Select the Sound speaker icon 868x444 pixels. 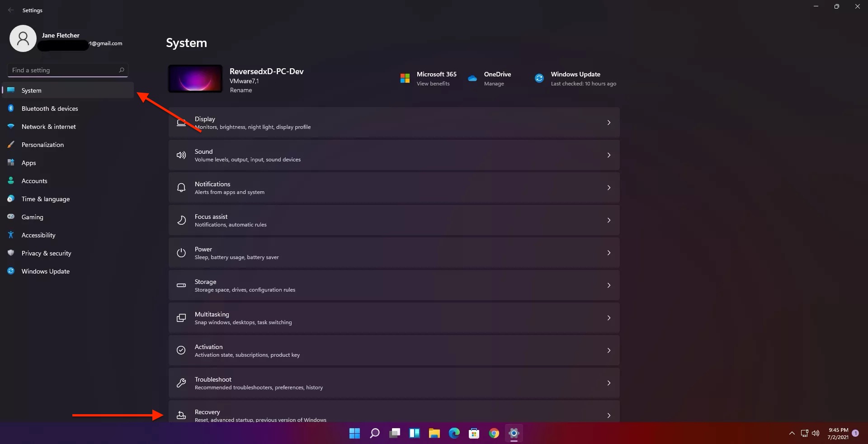181,155
